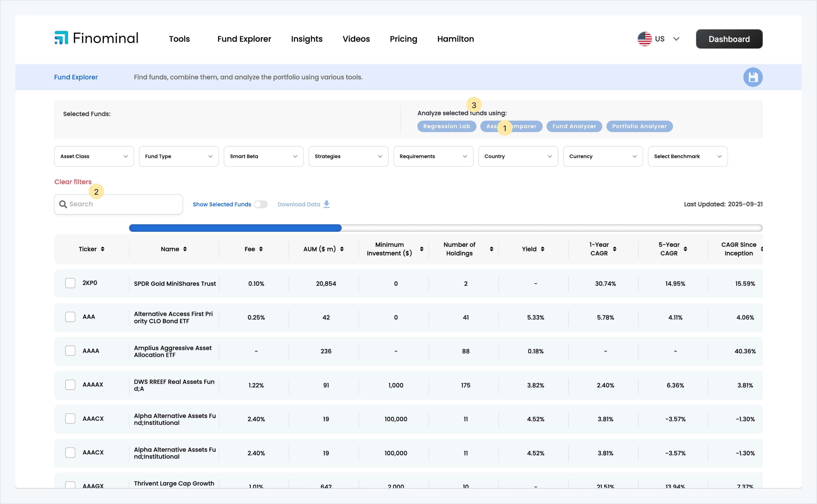Image resolution: width=817 pixels, height=504 pixels.
Task: Click the Fund Analyzer button
Action: pos(574,126)
